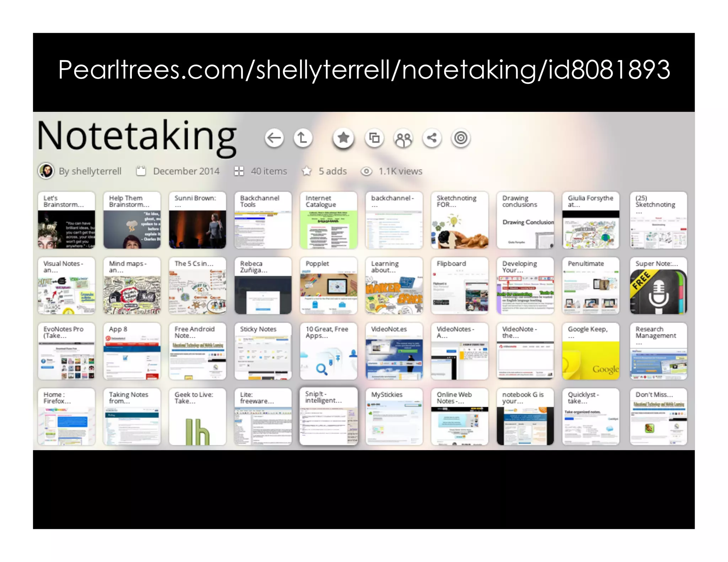The height and width of the screenshot is (562, 728).
Task: Click the duplicate collection icon
Action: pyautogui.click(x=374, y=138)
